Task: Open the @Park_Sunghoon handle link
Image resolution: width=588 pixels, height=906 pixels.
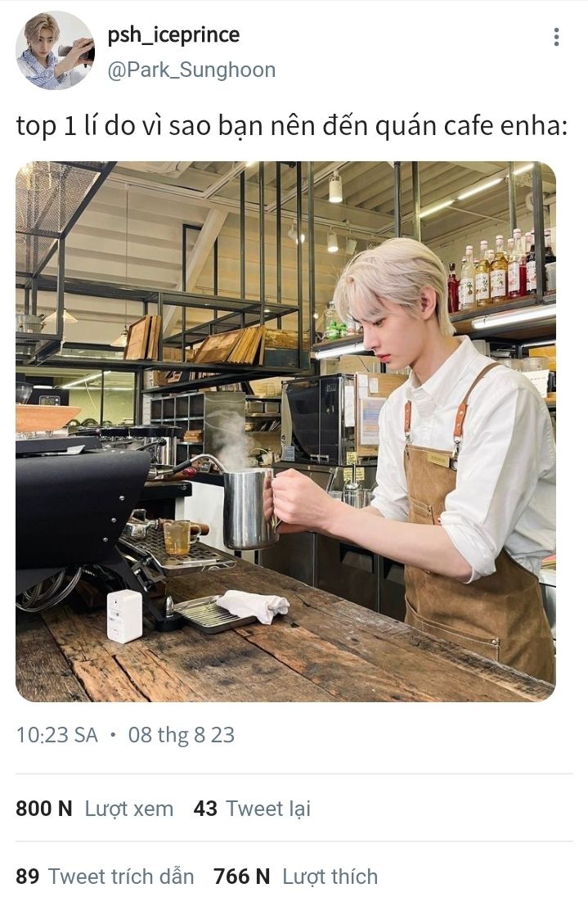Action: click(x=191, y=70)
